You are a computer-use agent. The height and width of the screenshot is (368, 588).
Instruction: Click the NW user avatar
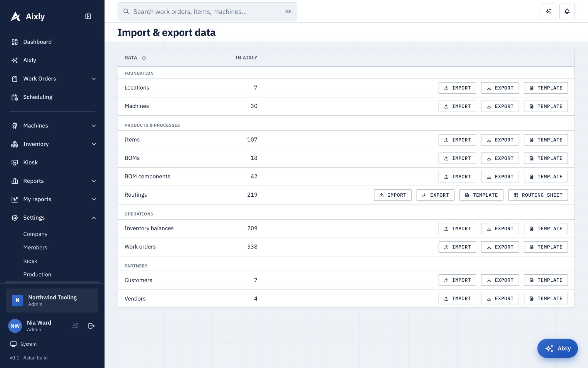coord(15,326)
